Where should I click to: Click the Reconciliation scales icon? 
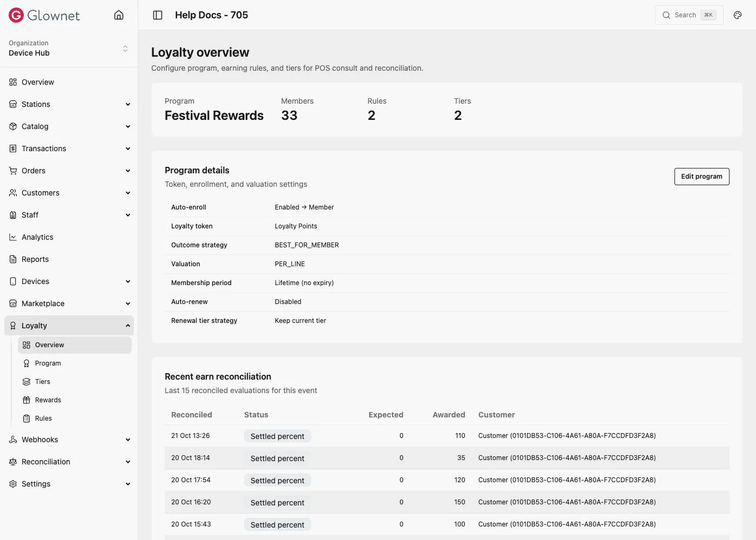pos(13,462)
